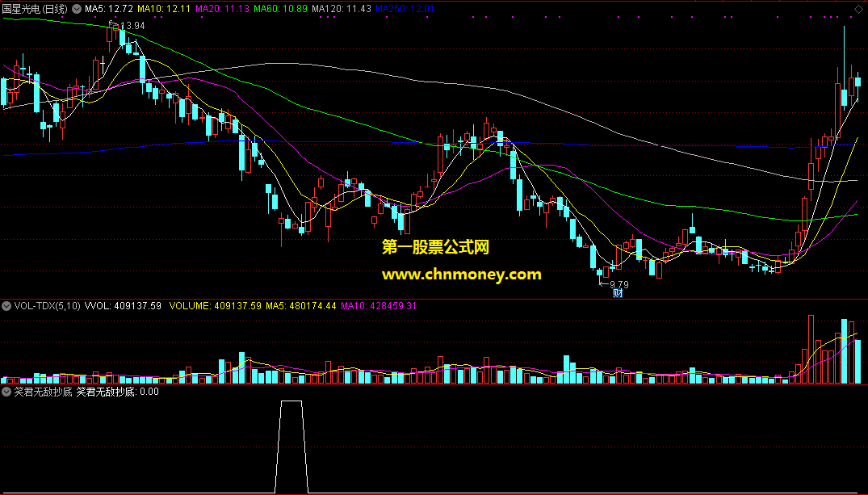Click the signal pulse in the 笑君无敌抄底 panel

291,447
